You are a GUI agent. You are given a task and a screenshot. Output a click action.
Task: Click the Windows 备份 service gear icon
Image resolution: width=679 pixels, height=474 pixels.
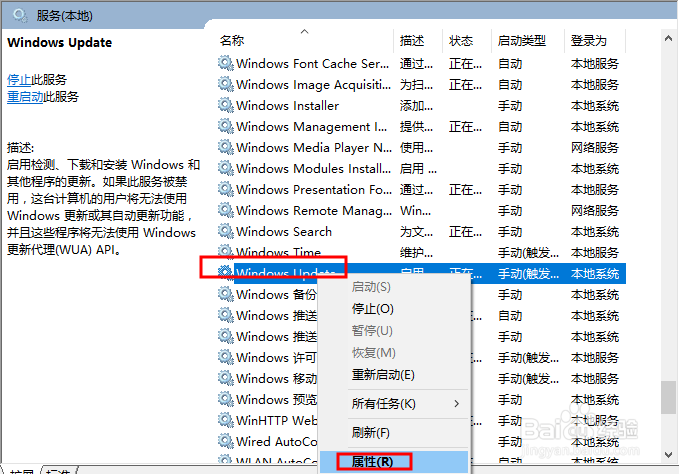pyautogui.click(x=226, y=294)
